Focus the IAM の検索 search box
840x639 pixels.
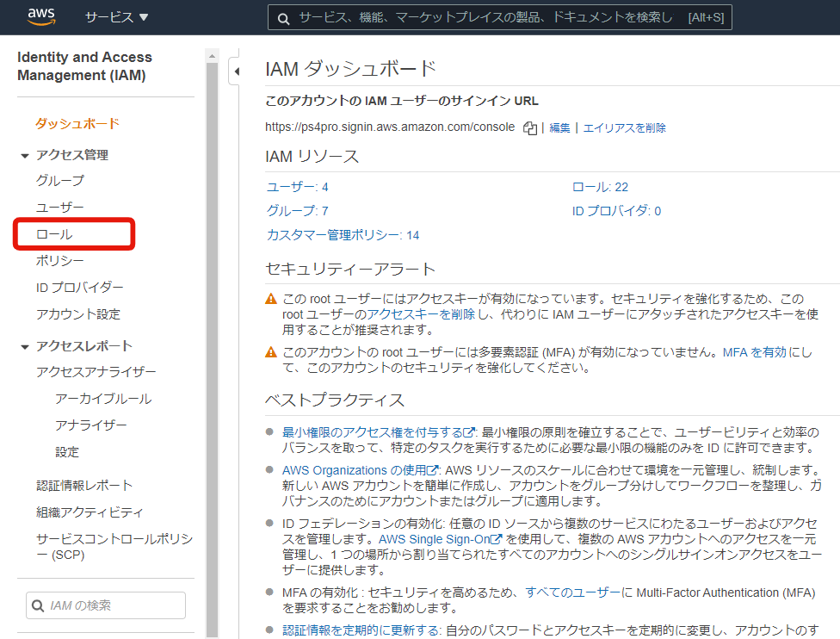pos(106,605)
